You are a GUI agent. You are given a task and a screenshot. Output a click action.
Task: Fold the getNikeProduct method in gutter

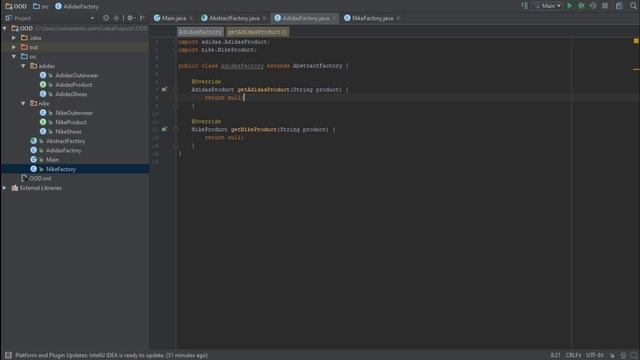coord(176,129)
